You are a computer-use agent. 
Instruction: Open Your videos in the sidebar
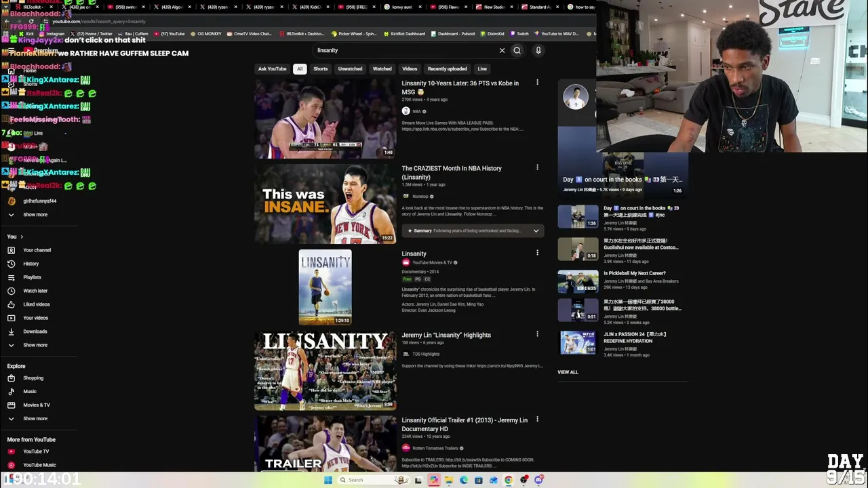tap(28, 318)
